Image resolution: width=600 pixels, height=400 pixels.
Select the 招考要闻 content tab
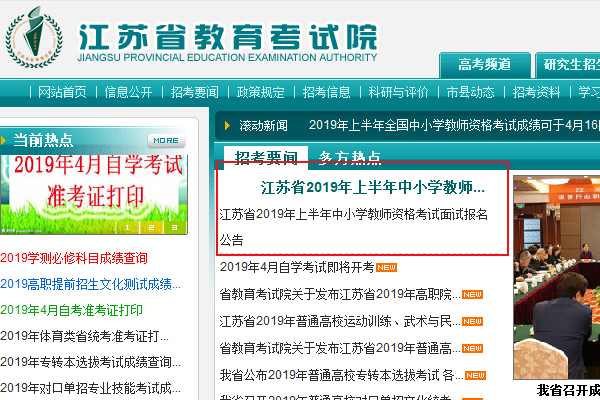tap(266, 157)
